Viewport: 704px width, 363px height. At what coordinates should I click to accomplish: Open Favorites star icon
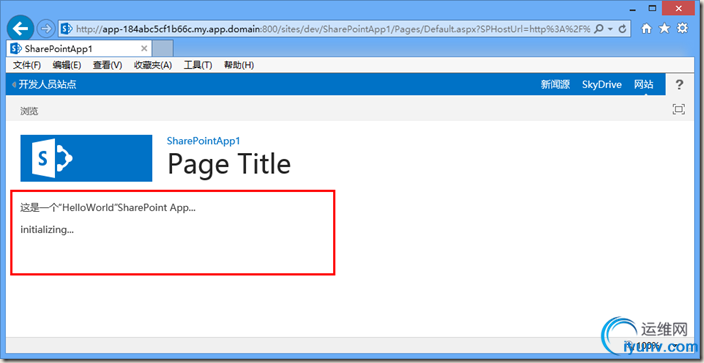pos(664,28)
